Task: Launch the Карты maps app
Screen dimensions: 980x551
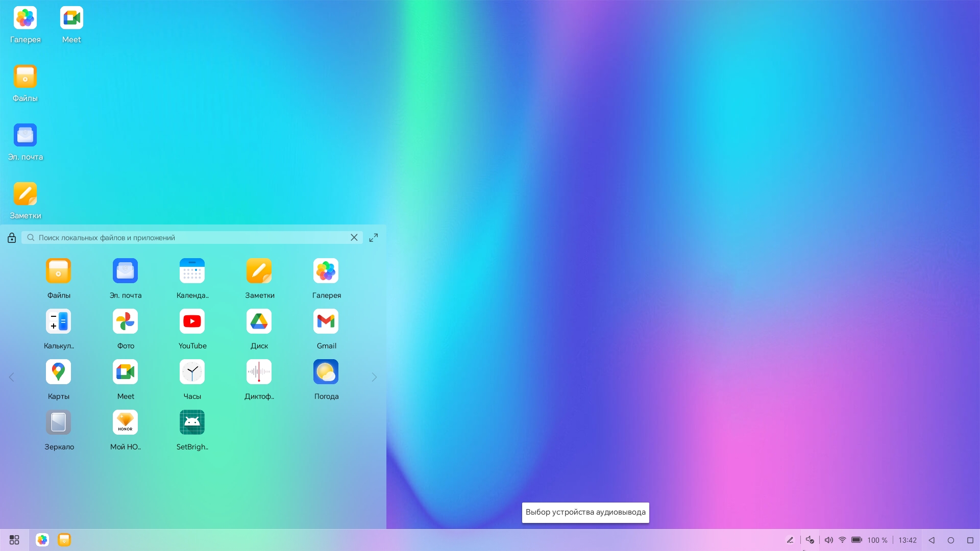Action: 58,372
